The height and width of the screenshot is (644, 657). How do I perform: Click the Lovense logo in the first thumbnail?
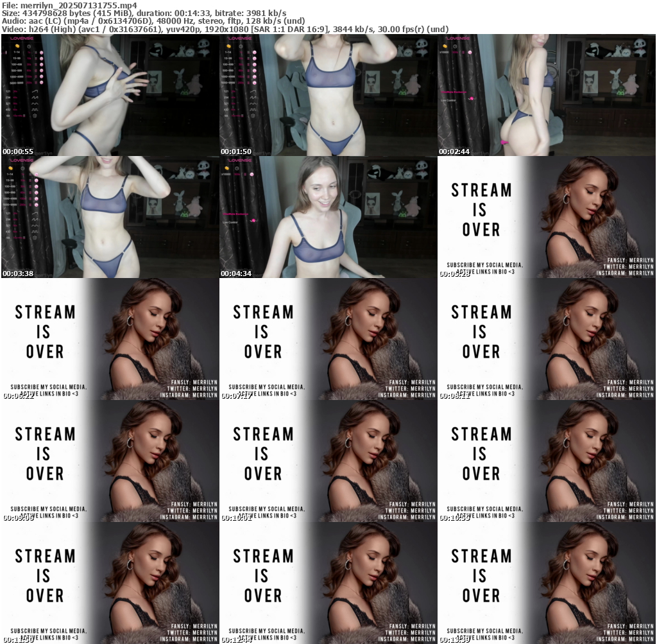[21, 39]
